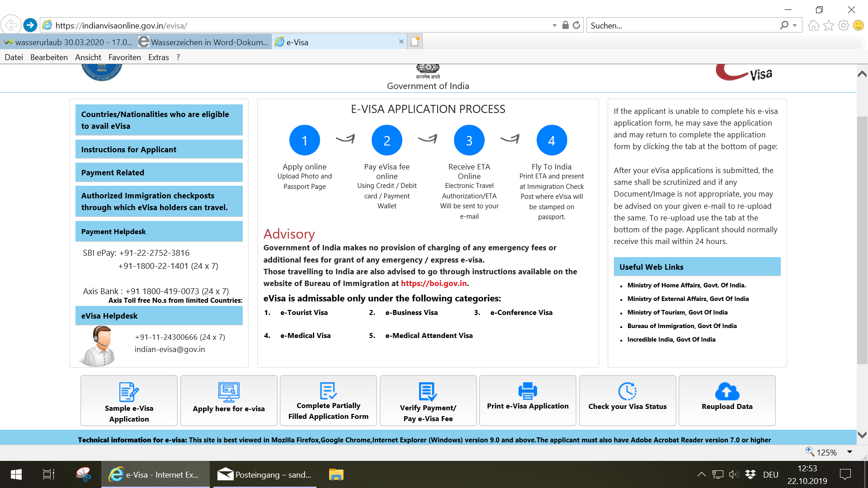
Task: Show hidden system tray icons chevron
Action: [x=701, y=474]
